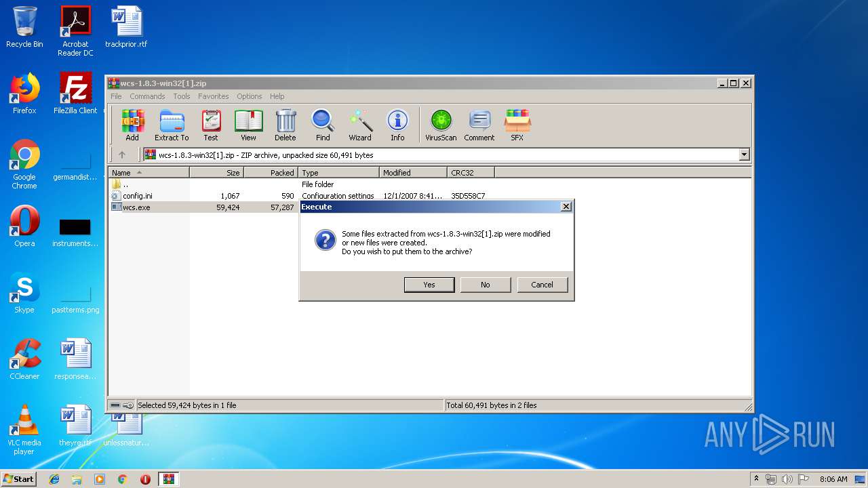Sort the list by Size column
The image size is (868, 488).
pyautogui.click(x=217, y=173)
